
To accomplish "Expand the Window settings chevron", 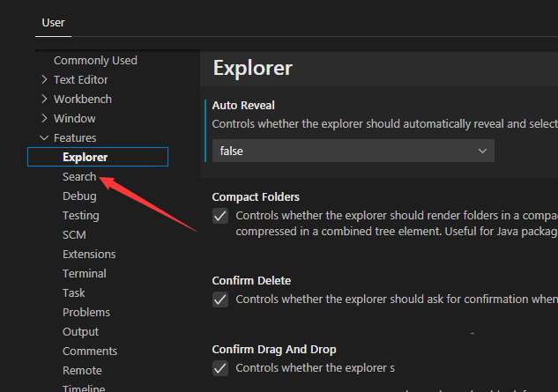I will coord(45,119).
